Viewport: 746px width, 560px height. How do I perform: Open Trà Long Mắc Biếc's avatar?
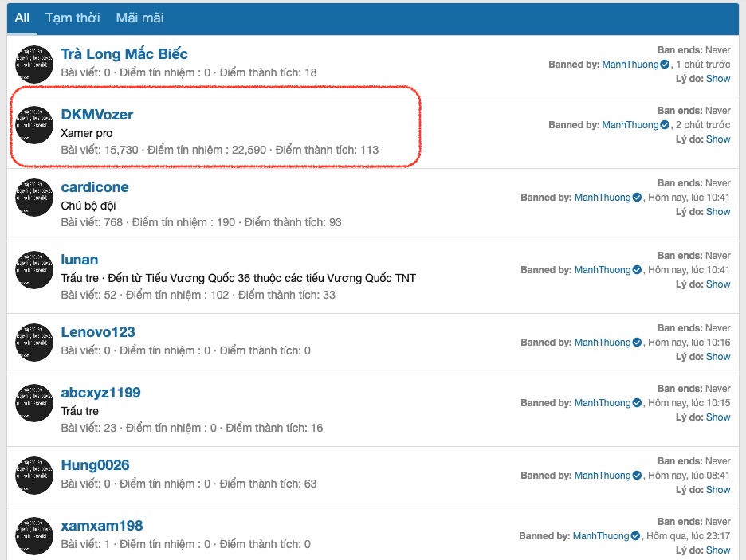click(x=33, y=65)
